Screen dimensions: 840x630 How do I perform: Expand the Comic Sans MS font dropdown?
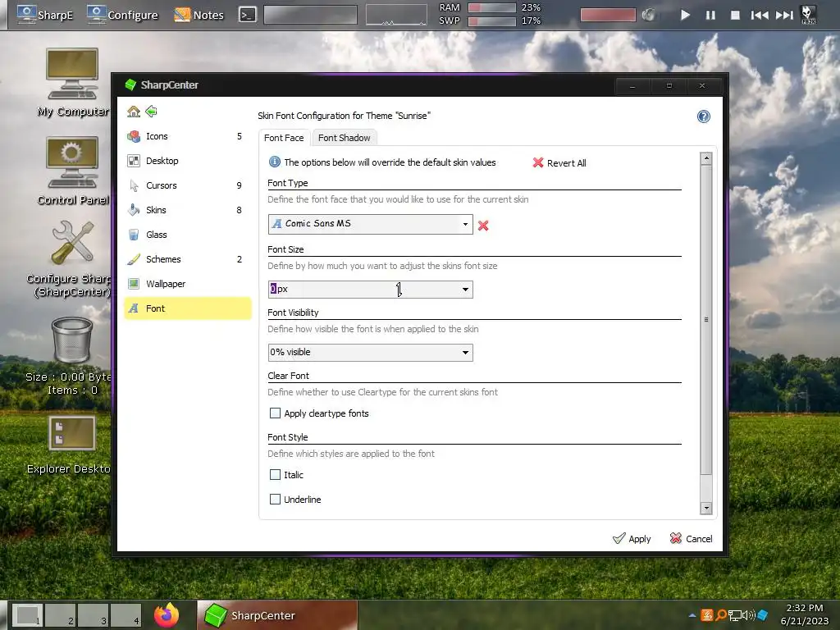(x=465, y=224)
